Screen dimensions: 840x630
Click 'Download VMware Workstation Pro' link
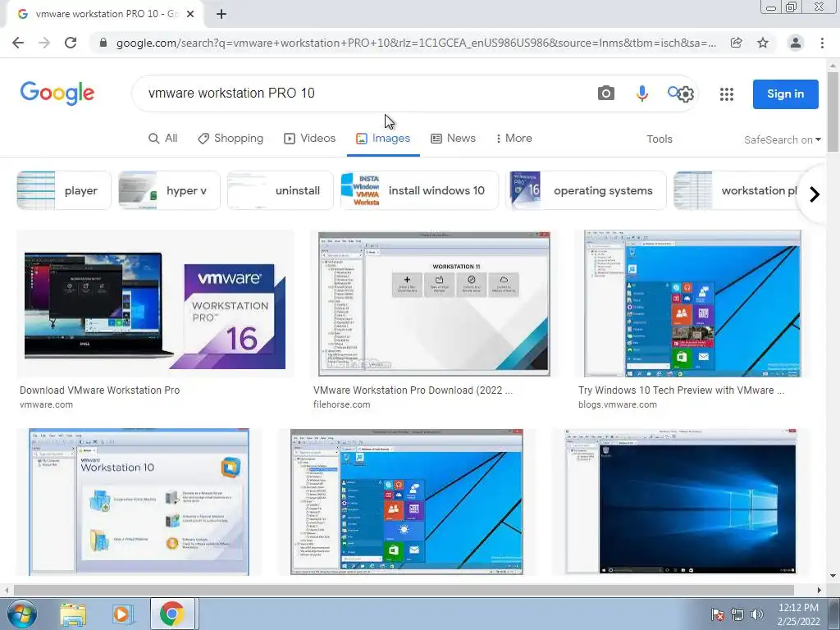coord(99,390)
